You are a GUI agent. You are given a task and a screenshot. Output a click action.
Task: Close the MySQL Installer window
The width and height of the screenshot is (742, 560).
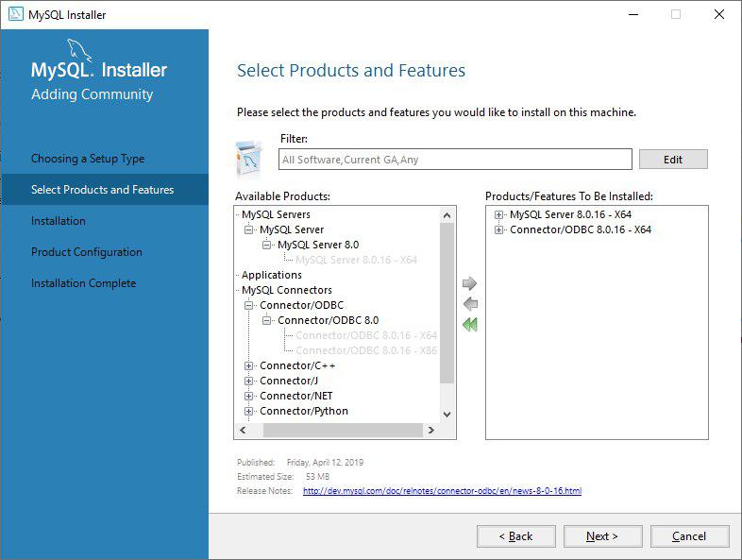pyautogui.click(x=719, y=14)
